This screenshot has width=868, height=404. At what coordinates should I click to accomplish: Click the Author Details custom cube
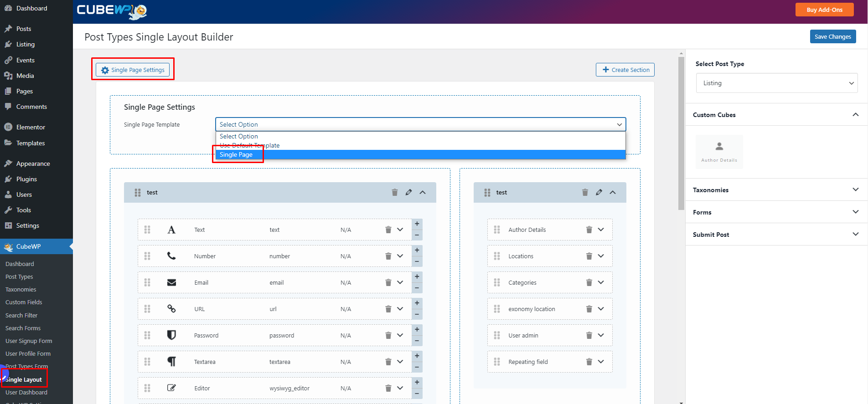[719, 152]
